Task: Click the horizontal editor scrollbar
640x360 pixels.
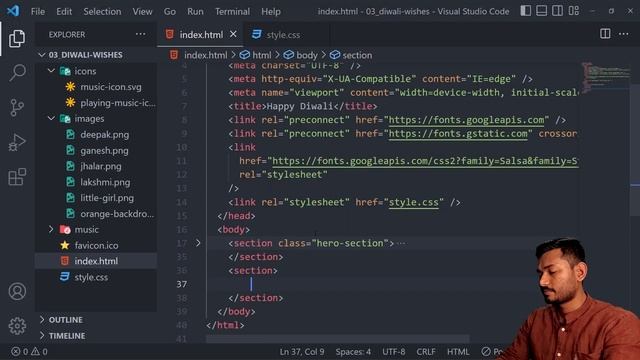Action: tap(338, 338)
